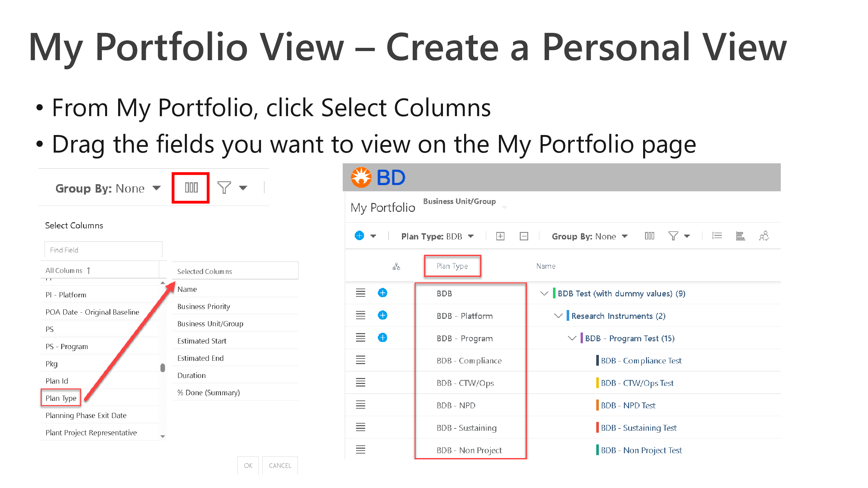Open filter dropdown arrow in left panel
Screen dimensions: 868x488
point(243,188)
